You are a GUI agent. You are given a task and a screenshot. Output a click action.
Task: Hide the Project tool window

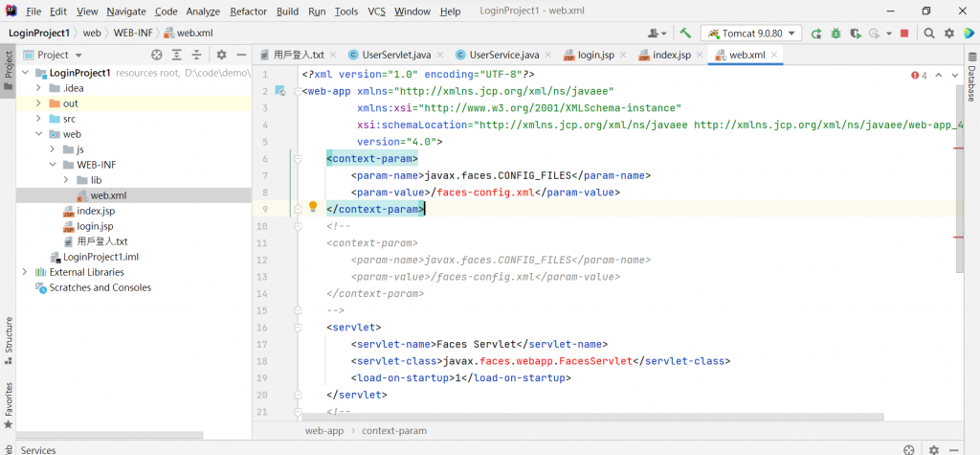coord(241,55)
